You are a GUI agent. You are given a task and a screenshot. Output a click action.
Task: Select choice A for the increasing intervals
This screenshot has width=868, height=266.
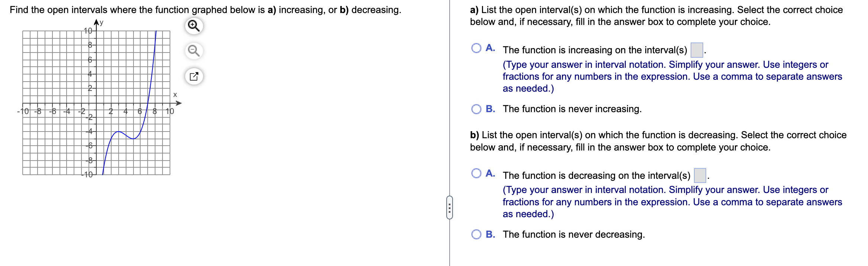(476, 47)
